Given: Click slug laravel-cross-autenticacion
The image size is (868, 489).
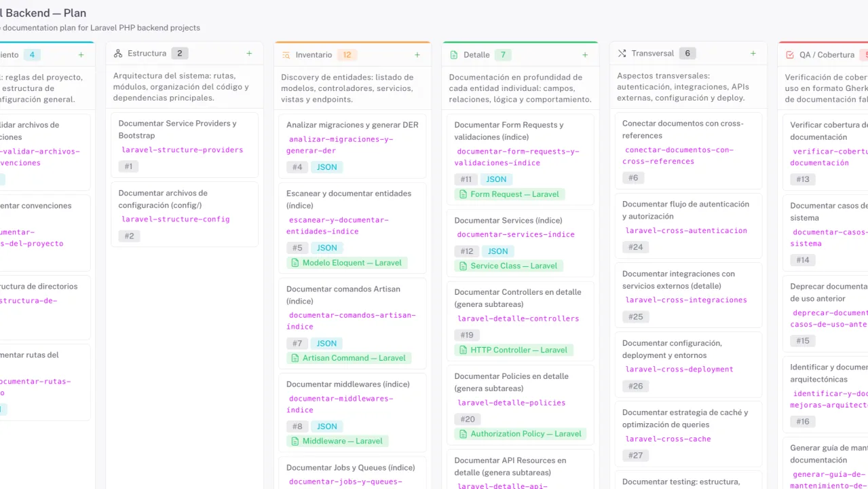Looking at the screenshot, I should click(x=686, y=231).
